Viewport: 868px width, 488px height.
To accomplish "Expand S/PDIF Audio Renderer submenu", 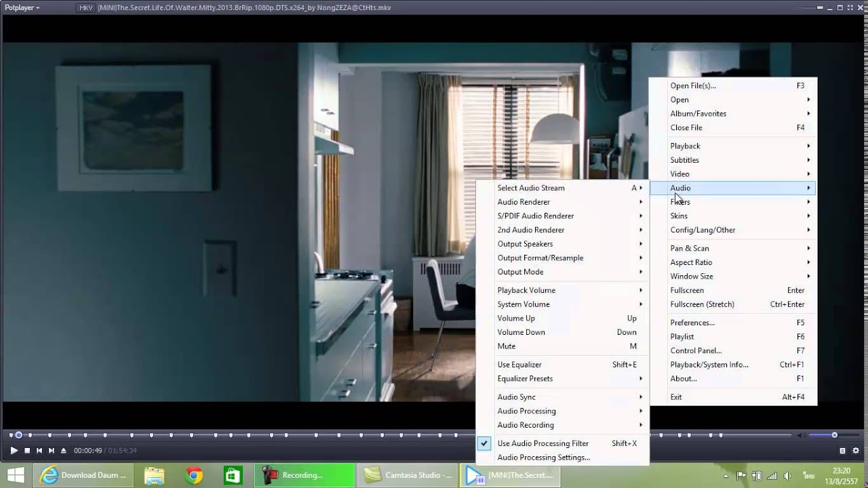I will click(562, 216).
